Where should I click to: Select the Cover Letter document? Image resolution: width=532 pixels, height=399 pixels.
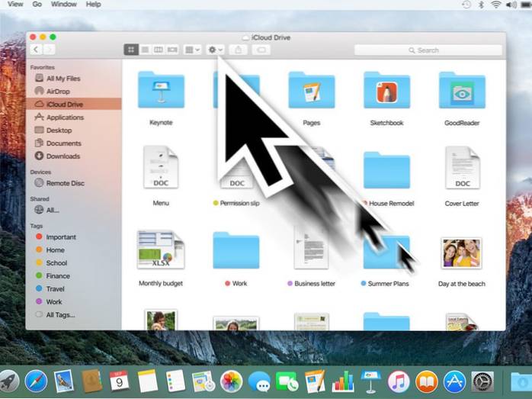tap(463, 167)
